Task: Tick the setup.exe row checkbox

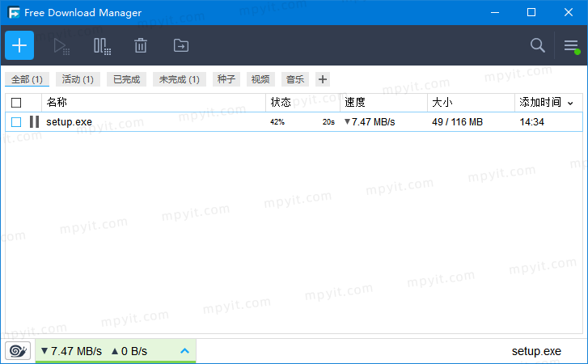Action: coord(16,122)
